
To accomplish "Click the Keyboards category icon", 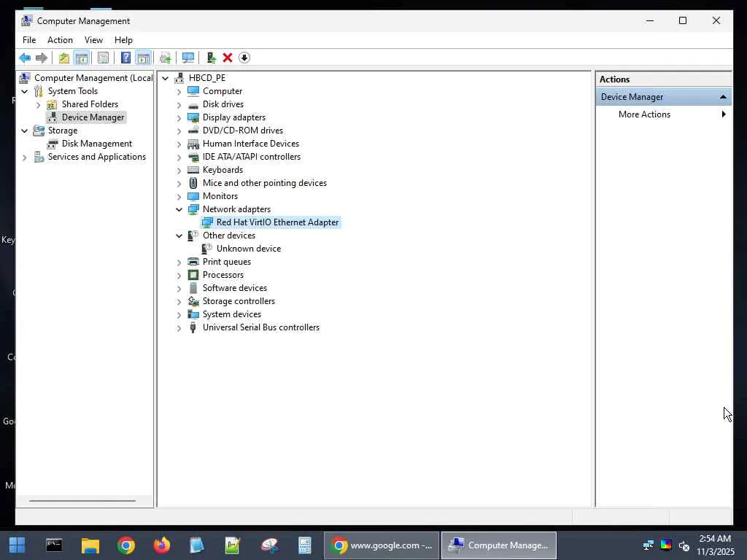I will pyautogui.click(x=193, y=170).
